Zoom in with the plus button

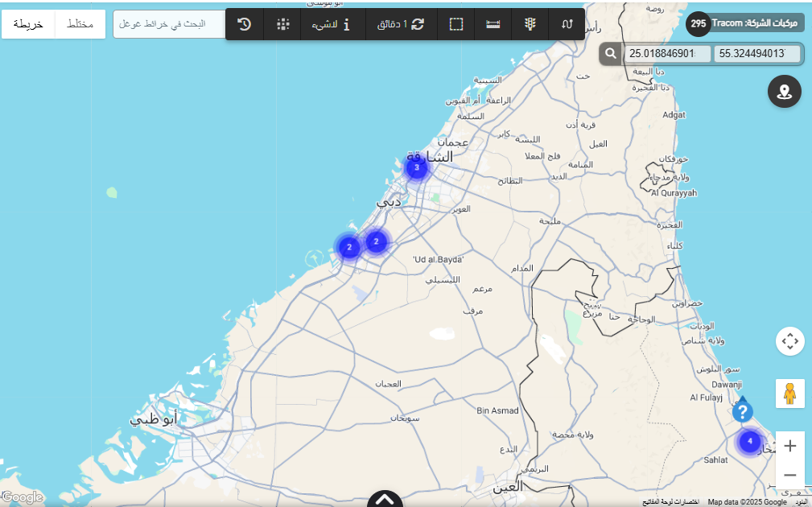[x=789, y=446]
